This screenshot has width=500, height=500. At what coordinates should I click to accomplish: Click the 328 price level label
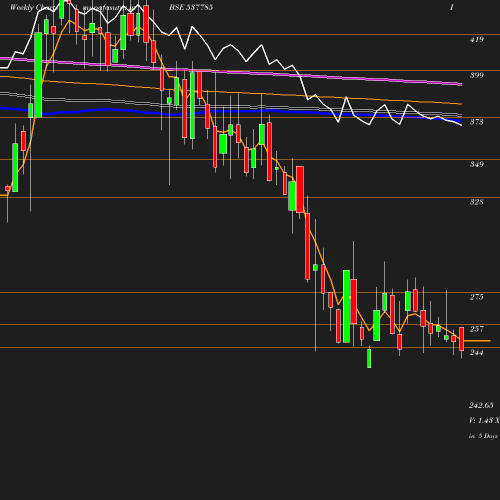coord(477,202)
